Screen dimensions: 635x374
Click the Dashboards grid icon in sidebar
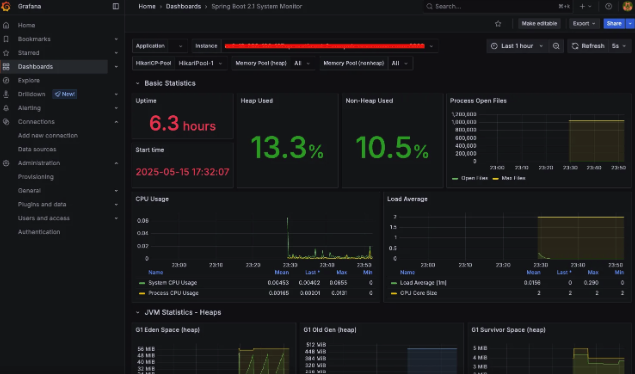6,66
